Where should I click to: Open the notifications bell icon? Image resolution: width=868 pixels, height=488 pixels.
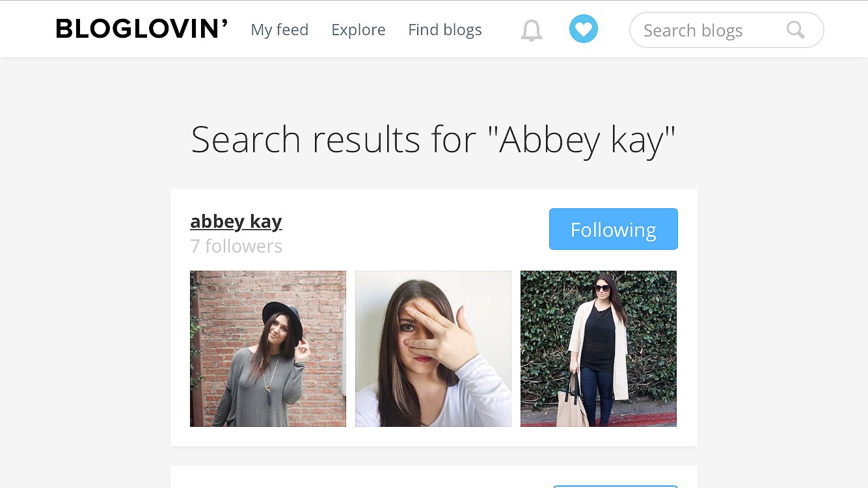[532, 30]
